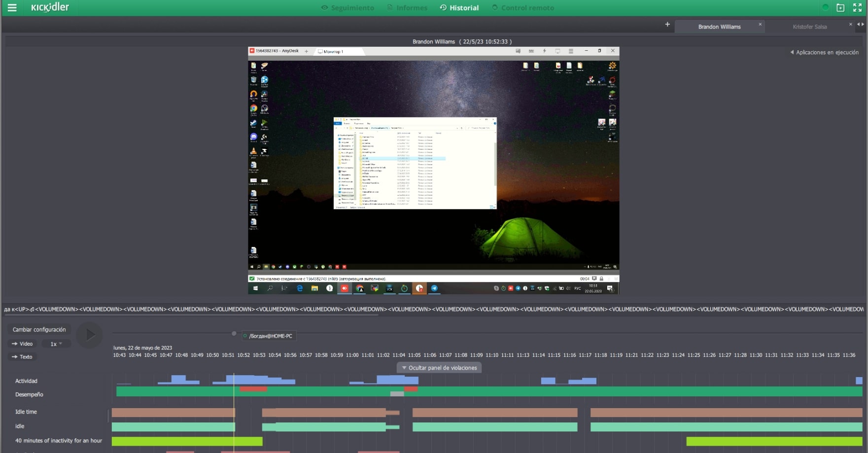Click the Desempeño row label

pyautogui.click(x=29, y=394)
